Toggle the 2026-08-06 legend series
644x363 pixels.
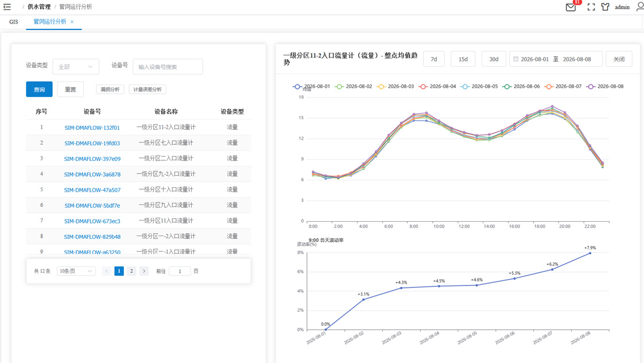tap(521, 86)
